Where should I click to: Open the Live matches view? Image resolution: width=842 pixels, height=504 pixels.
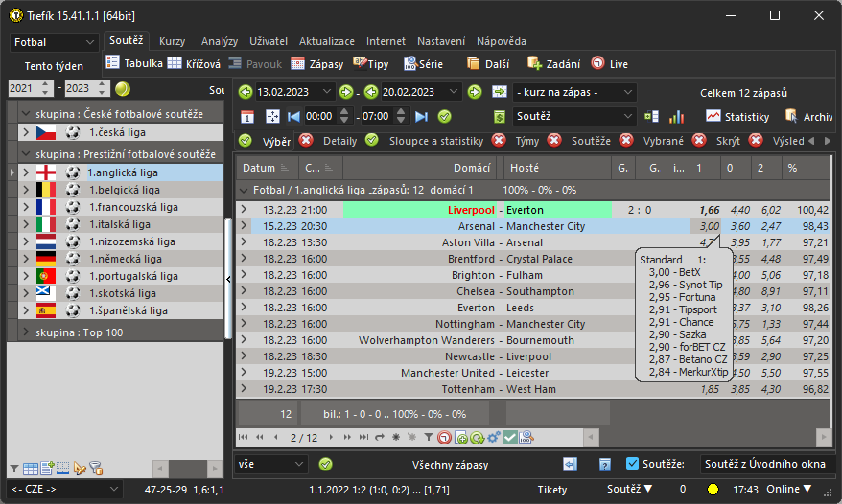coord(610,64)
